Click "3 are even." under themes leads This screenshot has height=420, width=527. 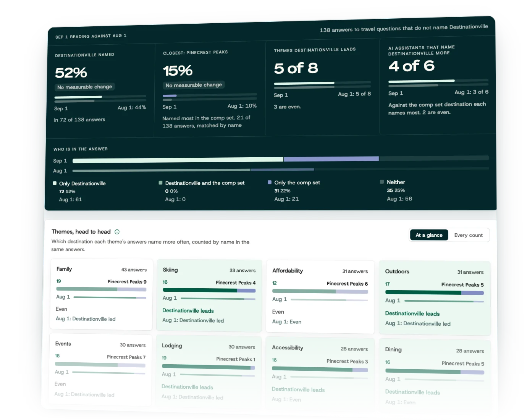(x=287, y=107)
